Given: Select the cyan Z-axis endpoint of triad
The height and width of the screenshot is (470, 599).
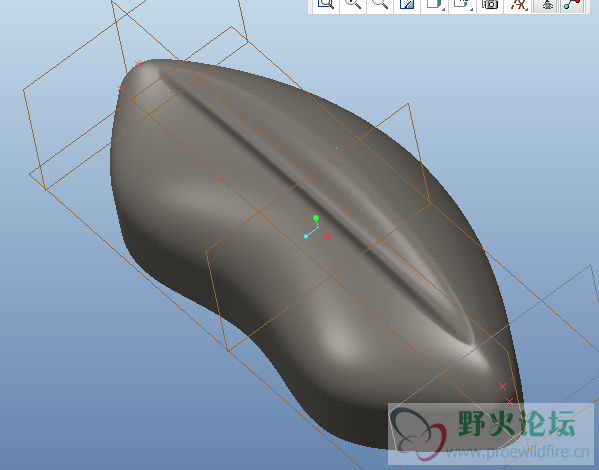Looking at the screenshot, I should pos(306,236).
